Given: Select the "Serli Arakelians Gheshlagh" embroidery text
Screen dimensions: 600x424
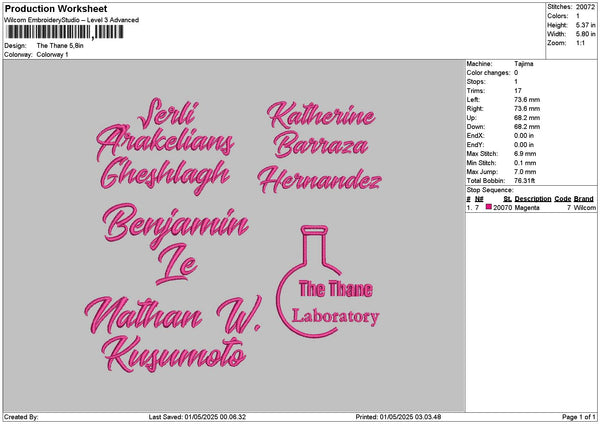Looking at the screenshot, I should coord(166,146).
